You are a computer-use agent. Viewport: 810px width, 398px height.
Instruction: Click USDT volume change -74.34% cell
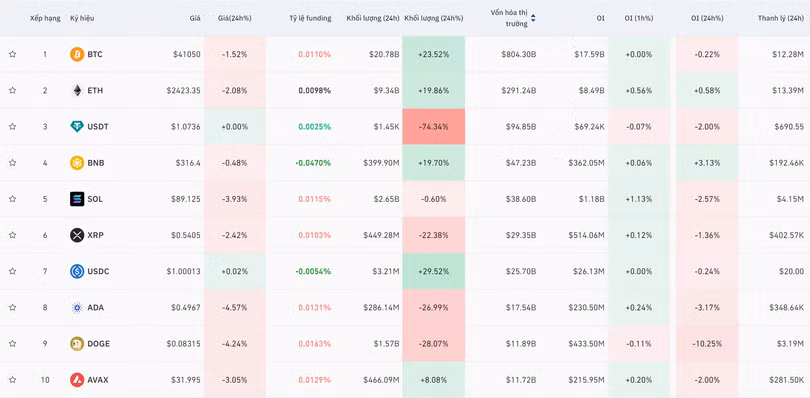click(433, 127)
